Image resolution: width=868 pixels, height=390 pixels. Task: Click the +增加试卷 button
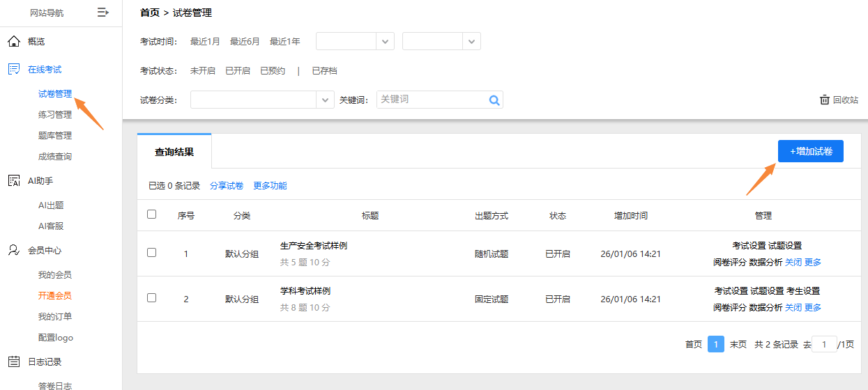[811, 151]
